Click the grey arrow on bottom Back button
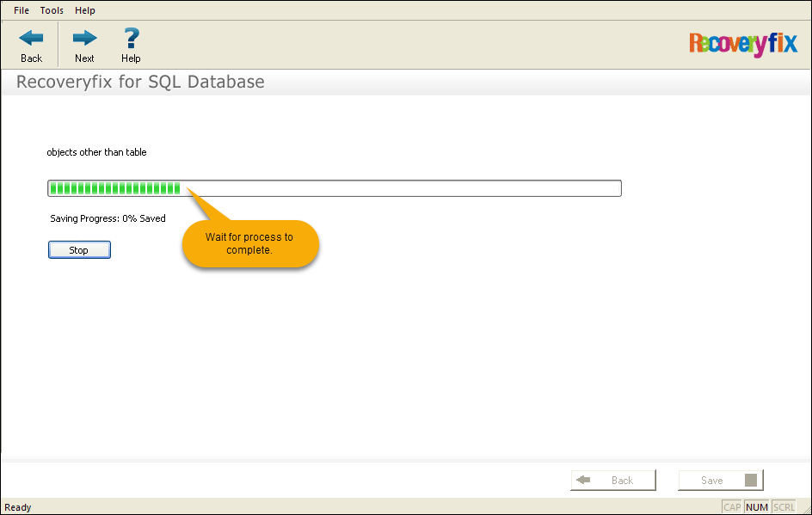The height and width of the screenshot is (515, 812). (583, 480)
